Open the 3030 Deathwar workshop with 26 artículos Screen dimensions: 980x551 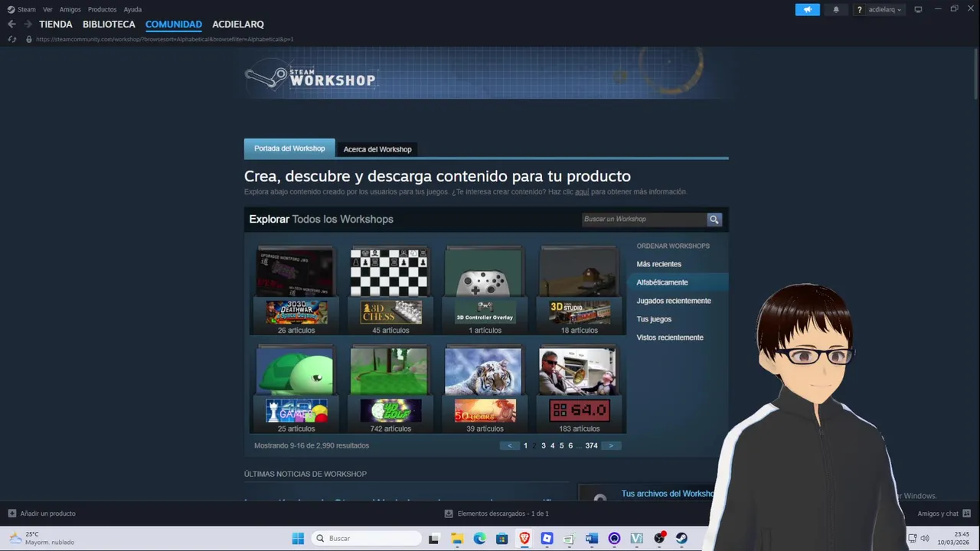pyautogui.click(x=296, y=290)
